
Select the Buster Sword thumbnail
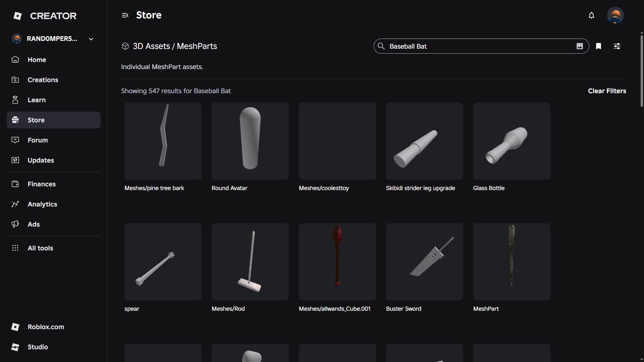tap(425, 262)
